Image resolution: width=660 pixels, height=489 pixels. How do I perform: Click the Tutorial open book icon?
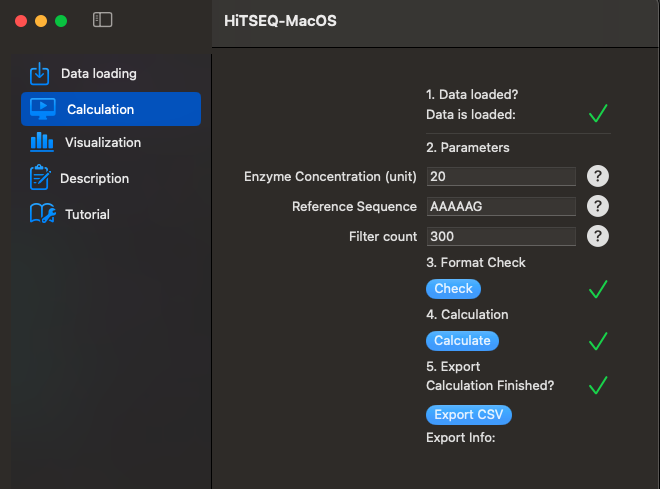point(42,214)
